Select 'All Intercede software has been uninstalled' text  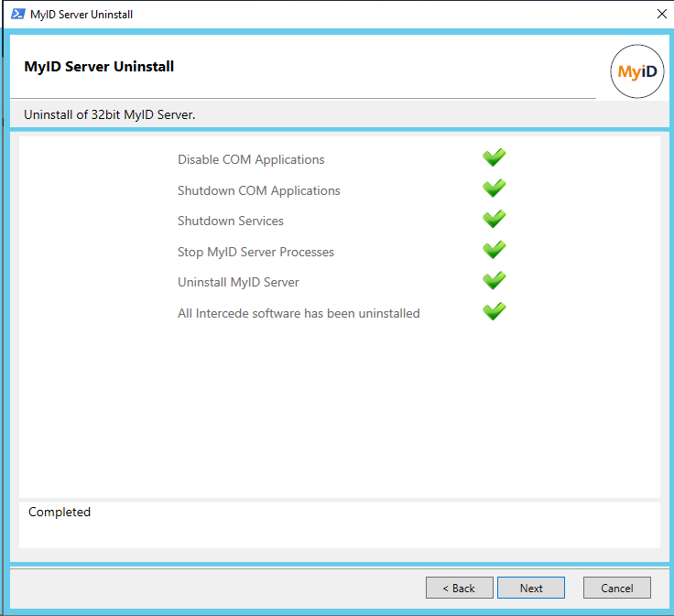pos(299,314)
